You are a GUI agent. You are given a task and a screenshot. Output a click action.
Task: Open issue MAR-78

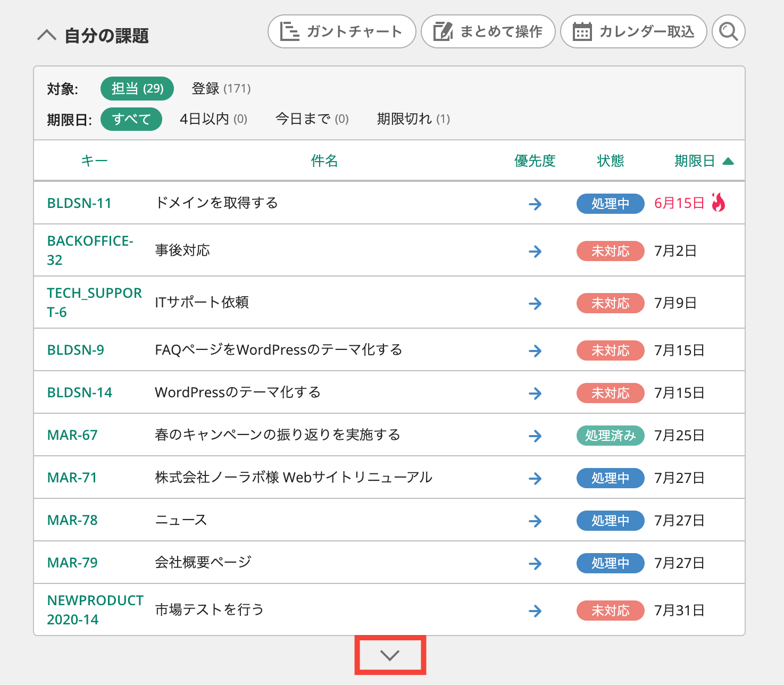point(72,520)
